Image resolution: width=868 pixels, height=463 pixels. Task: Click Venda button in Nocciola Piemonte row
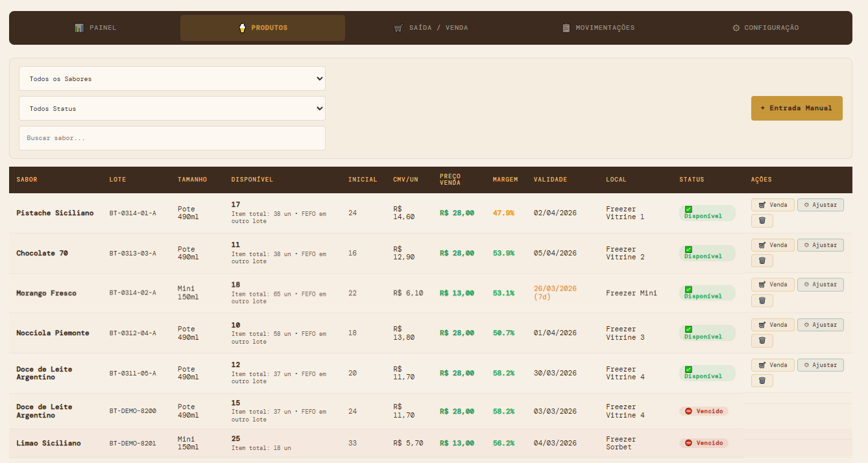772,325
